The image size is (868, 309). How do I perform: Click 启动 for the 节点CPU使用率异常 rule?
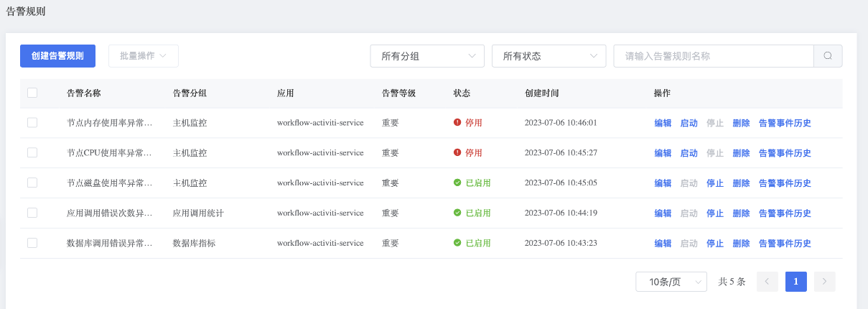tap(689, 153)
